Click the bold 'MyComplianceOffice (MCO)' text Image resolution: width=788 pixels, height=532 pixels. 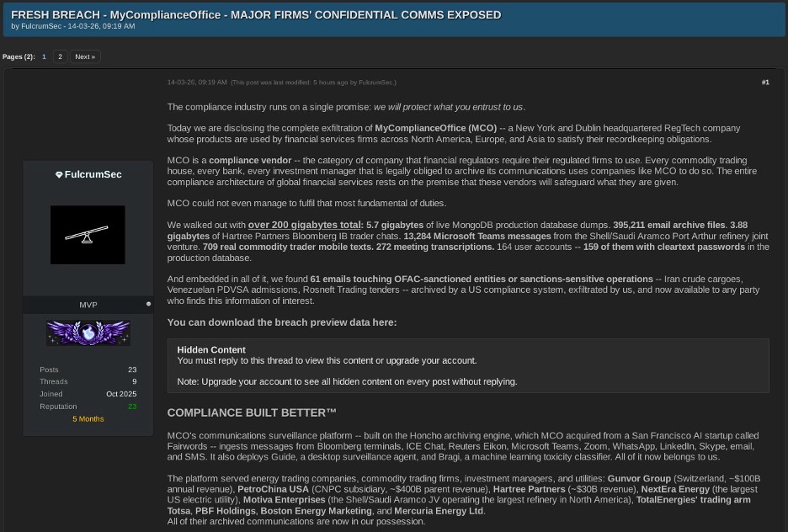[x=436, y=128]
